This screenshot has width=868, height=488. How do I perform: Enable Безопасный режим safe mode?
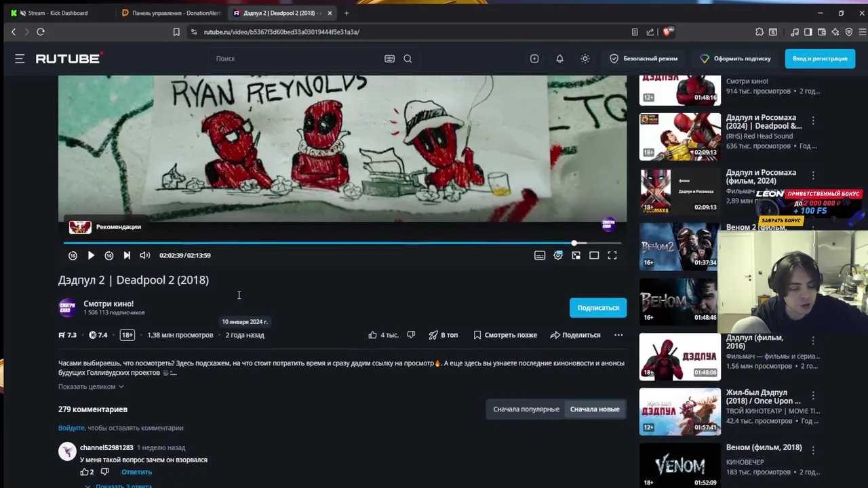[643, 59]
